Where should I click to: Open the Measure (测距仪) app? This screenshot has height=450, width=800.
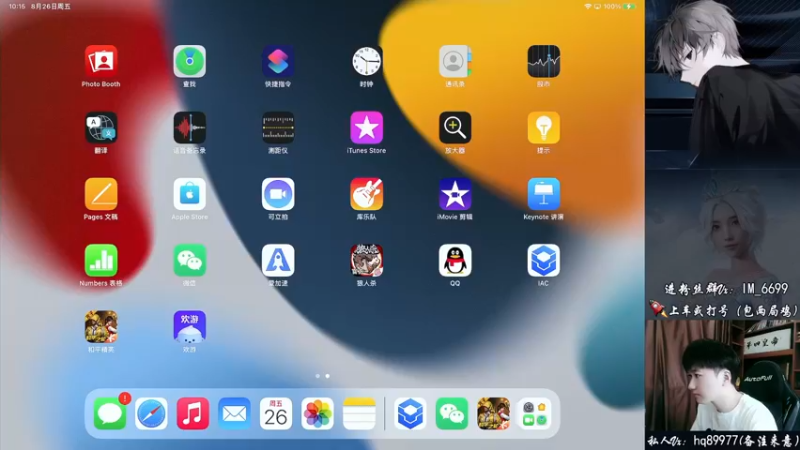pos(278,128)
